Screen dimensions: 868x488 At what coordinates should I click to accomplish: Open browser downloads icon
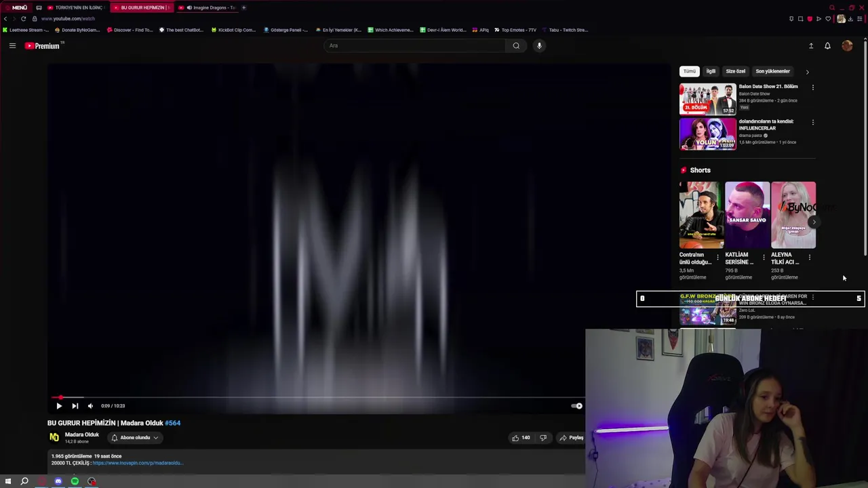850,19
